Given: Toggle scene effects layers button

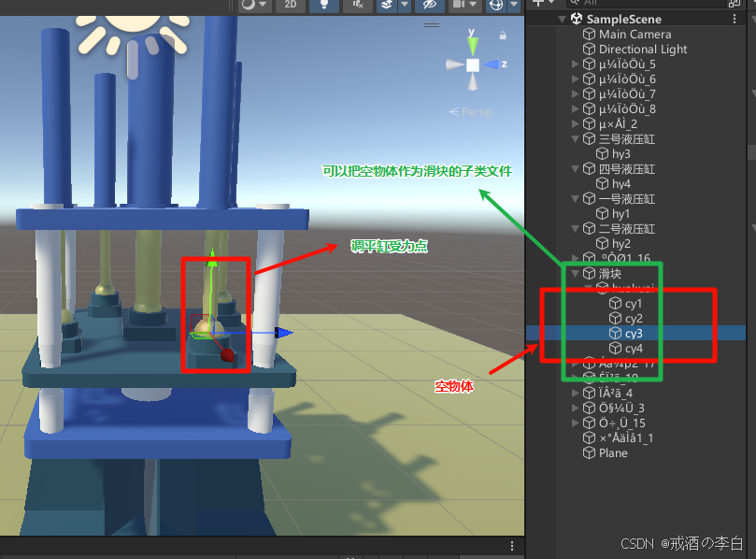Looking at the screenshot, I should coord(387,5).
